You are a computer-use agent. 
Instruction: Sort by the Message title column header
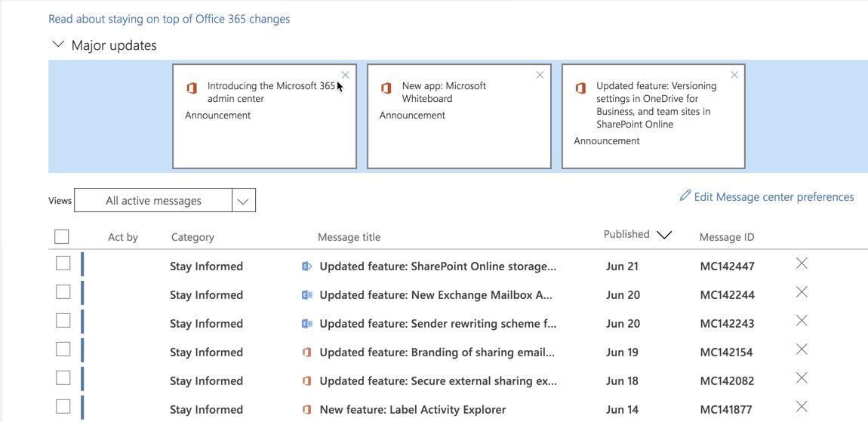pyautogui.click(x=349, y=237)
